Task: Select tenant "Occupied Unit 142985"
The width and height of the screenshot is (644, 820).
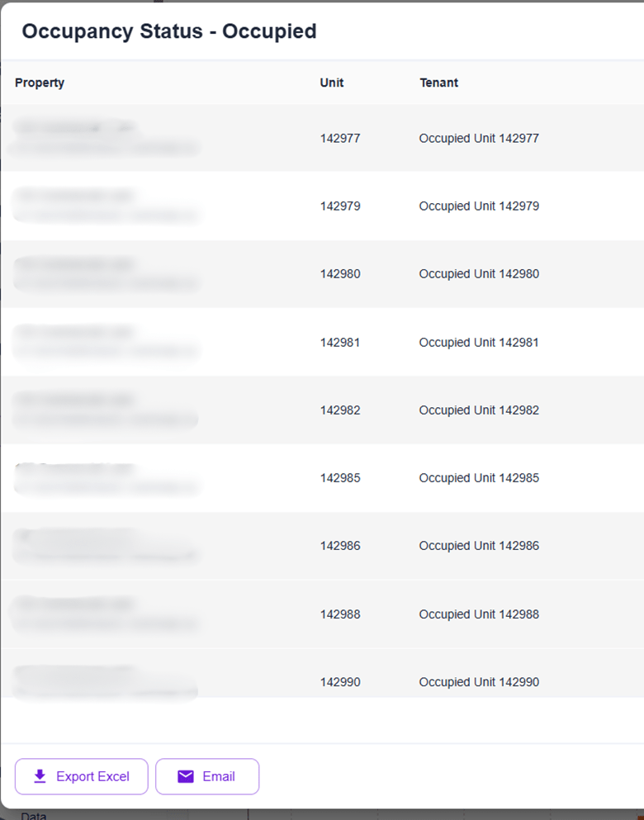Action: tap(479, 478)
